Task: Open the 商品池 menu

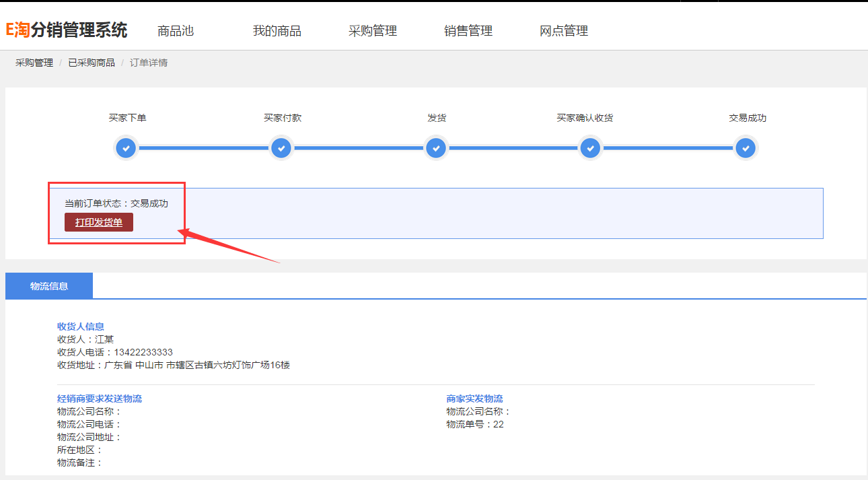Action: coord(176,31)
